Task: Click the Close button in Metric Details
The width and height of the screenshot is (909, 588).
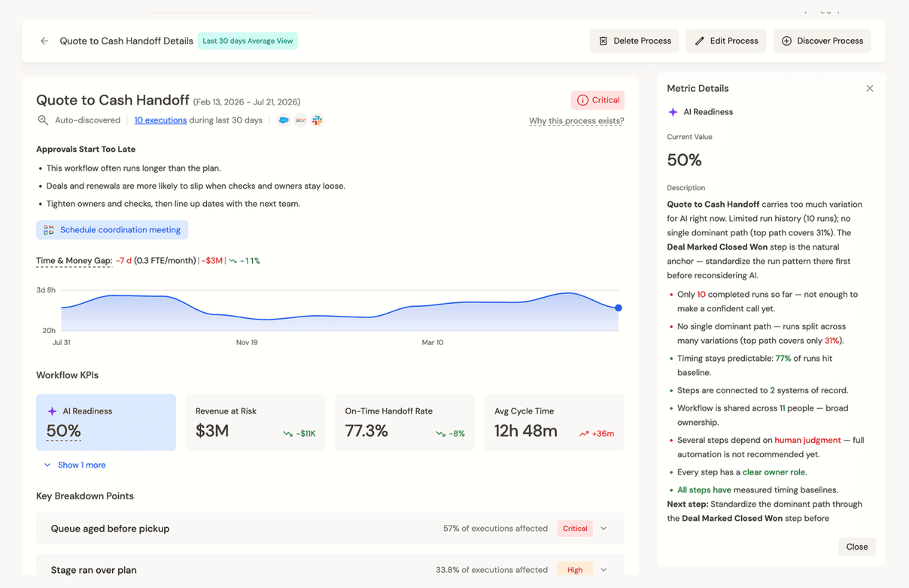Action: click(x=856, y=547)
